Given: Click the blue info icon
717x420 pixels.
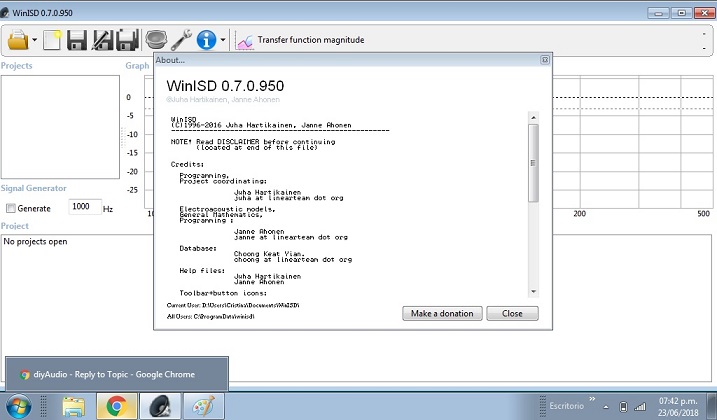Looking at the screenshot, I should click(206, 40).
